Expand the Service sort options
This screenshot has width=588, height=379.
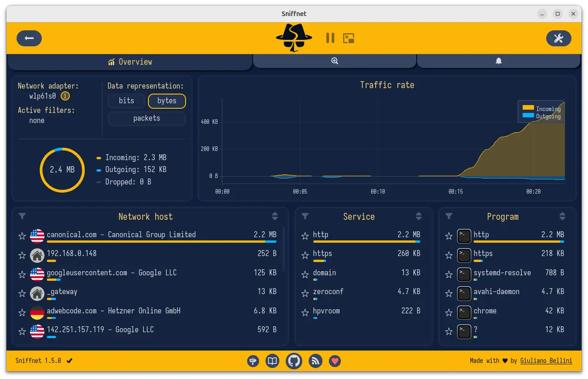pyautogui.click(x=418, y=217)
